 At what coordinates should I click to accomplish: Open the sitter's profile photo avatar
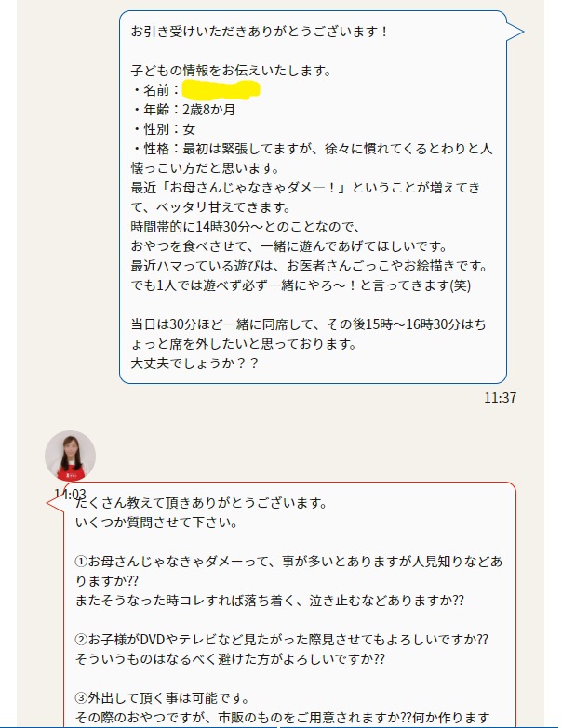(x=70, y=456)
